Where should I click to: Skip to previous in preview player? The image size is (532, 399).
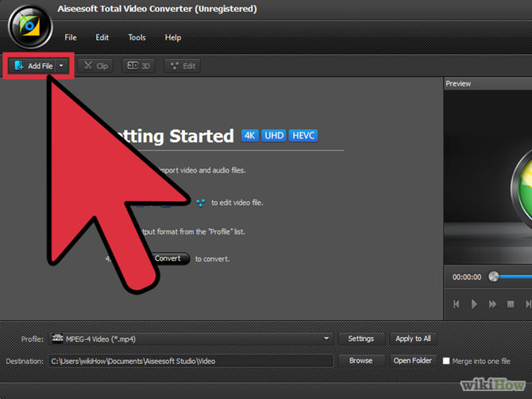(x=457, y=304)
